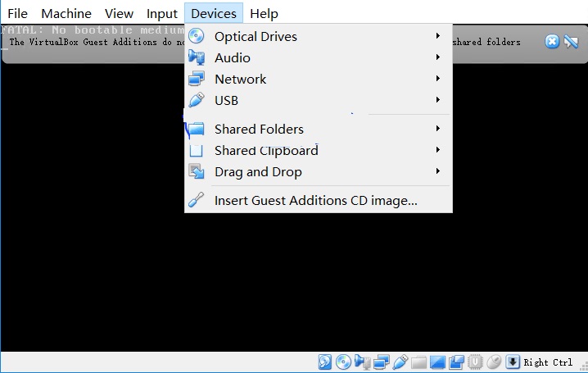
Task: Click the optical disc status bar icon
Action: pyautogui.click(x=343, y=362)
